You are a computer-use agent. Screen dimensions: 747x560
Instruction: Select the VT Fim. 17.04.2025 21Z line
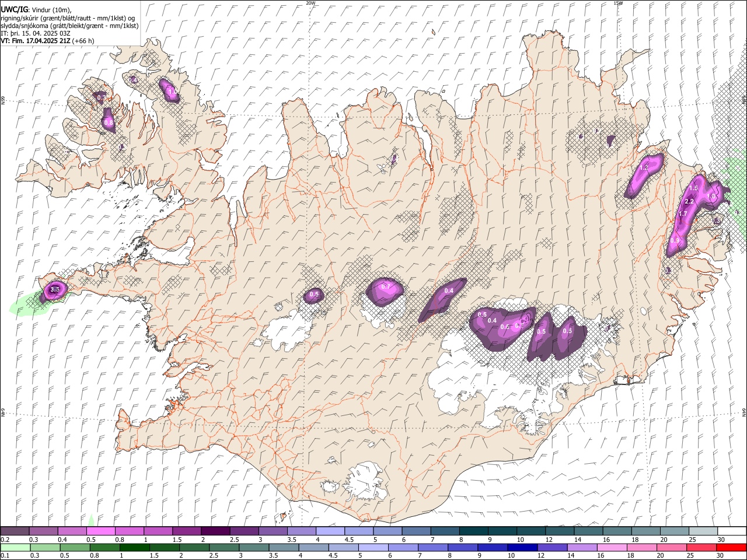coord(47,41)
